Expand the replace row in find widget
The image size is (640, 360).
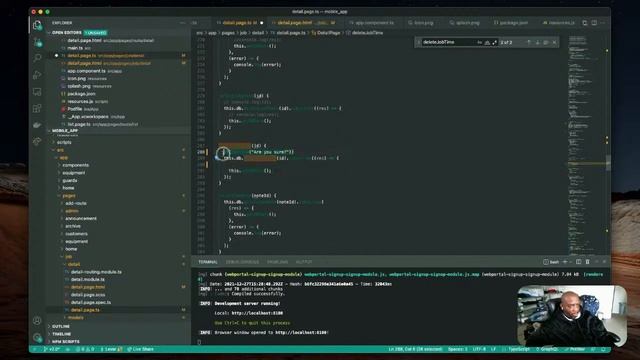click(418, 42)
